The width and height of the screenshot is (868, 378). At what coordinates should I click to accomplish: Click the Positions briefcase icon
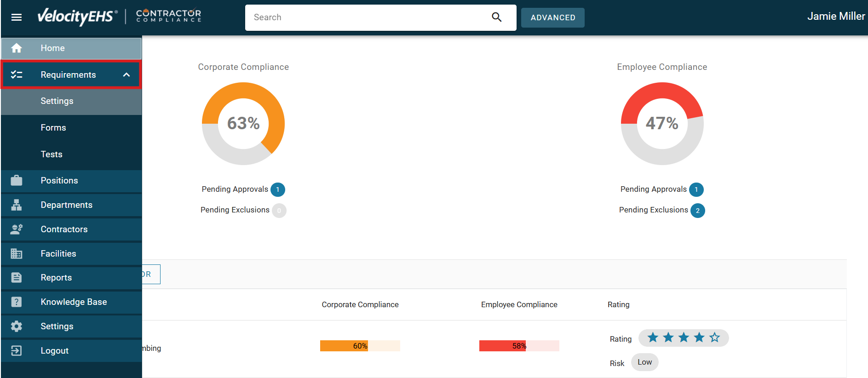tap(17, 181)
